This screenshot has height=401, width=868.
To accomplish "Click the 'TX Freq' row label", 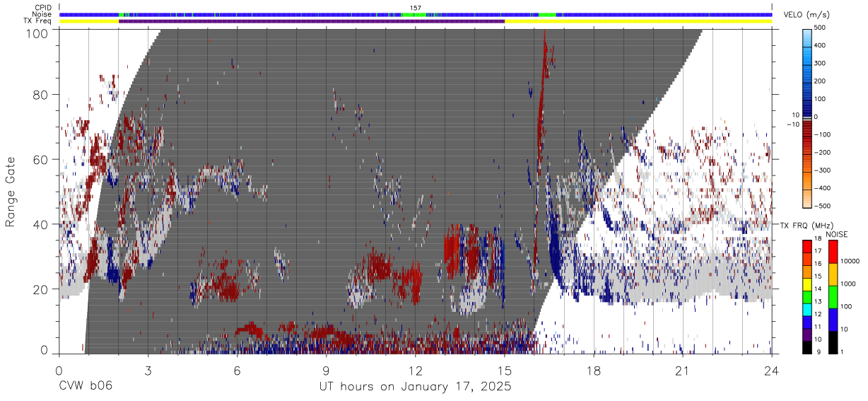I will pos(38,21).
